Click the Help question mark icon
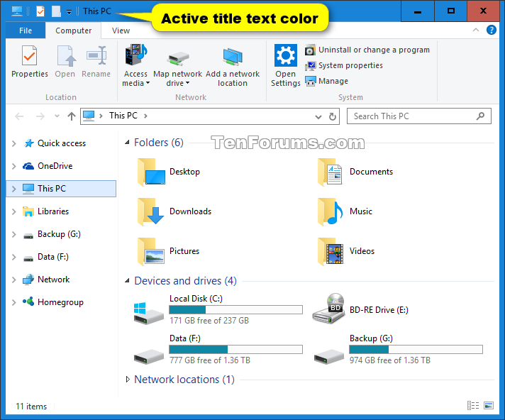 click(491, 31)
